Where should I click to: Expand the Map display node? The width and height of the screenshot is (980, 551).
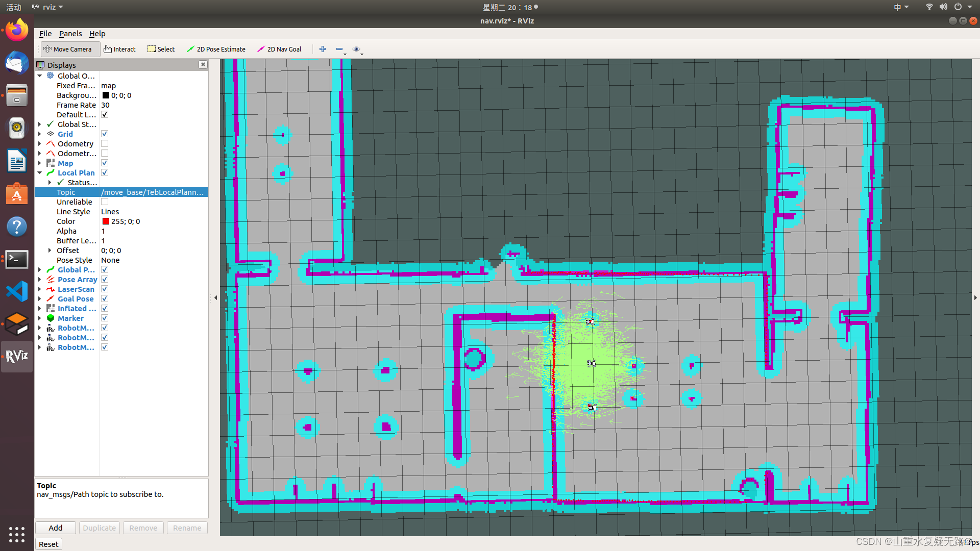40,163
